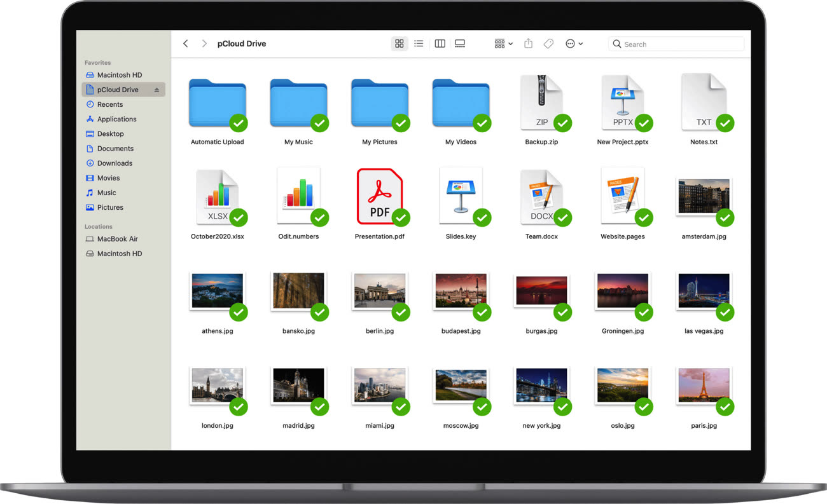This screenshot has width=827, height=504.
Task: Select the New Project.pptx file icon
Action: [623, 102]
